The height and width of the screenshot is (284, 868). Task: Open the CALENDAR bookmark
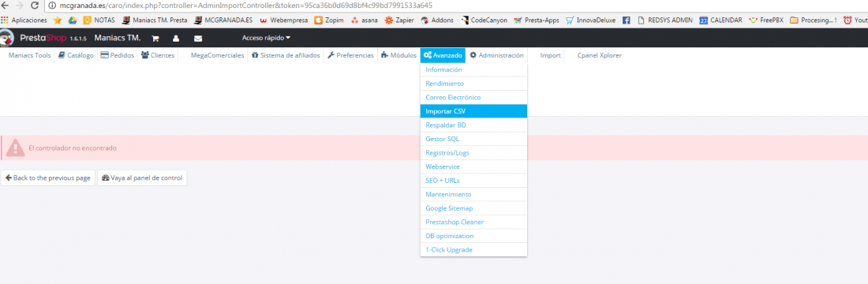(x=720, y=20)
